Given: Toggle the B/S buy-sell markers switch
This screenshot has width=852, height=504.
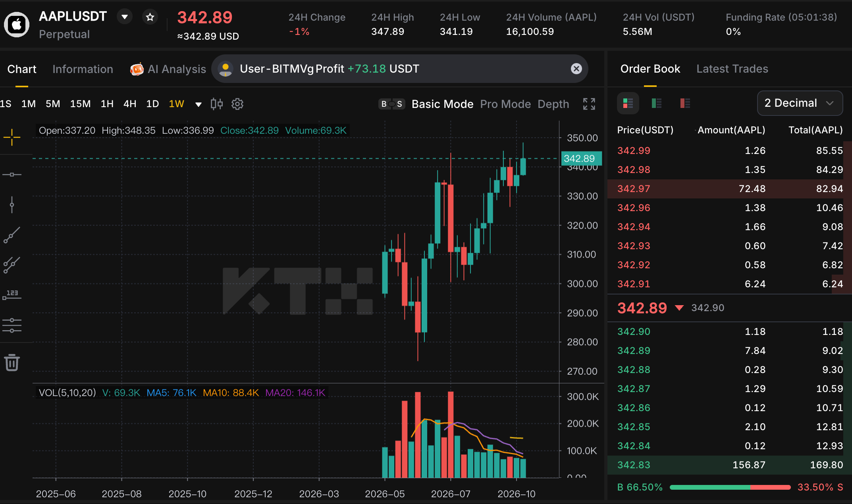Looking at the screenshot, I should pyautogui.click(x=391, y=104).
